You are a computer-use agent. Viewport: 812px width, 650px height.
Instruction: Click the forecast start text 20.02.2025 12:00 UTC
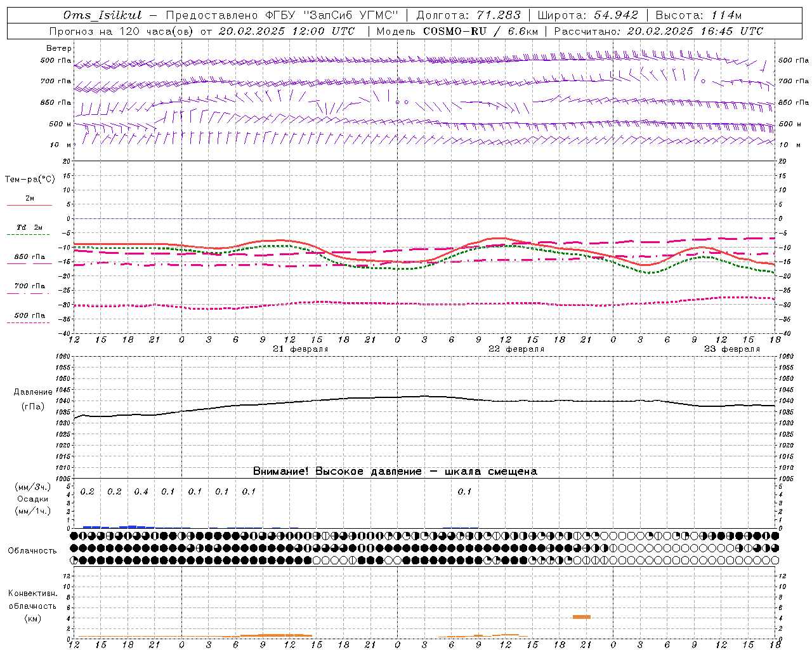pyautogui.click(x=286, y=31)
